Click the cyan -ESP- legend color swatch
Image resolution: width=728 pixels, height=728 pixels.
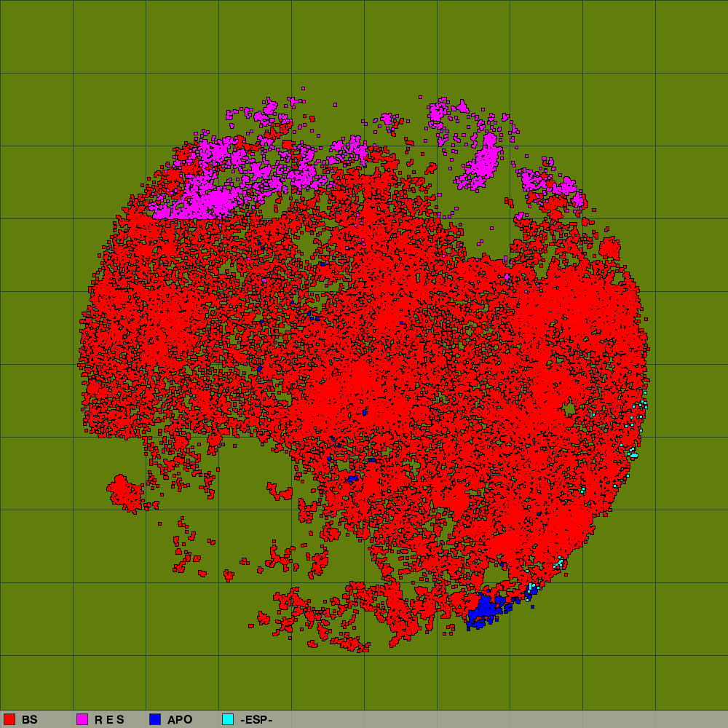point(228,719)
